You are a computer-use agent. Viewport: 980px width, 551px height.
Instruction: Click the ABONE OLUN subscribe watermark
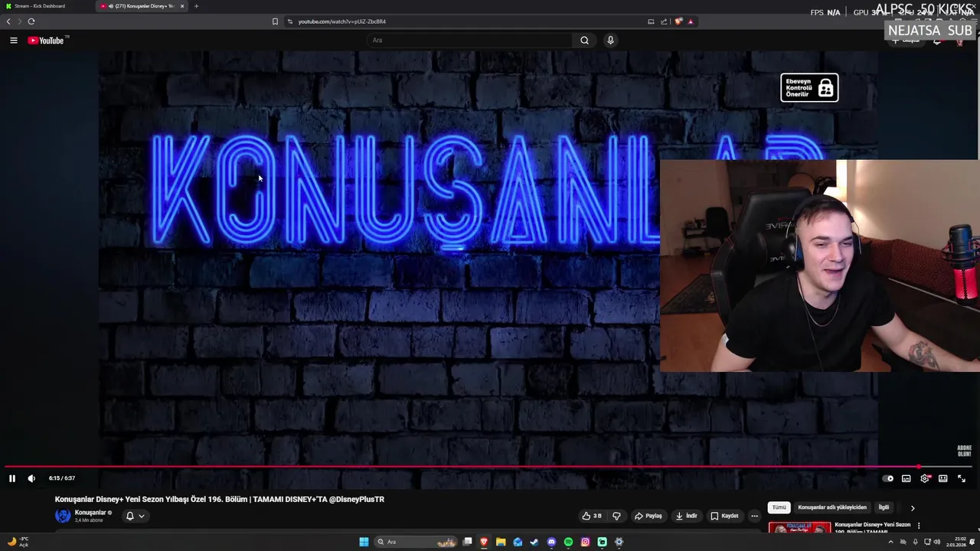964,451
